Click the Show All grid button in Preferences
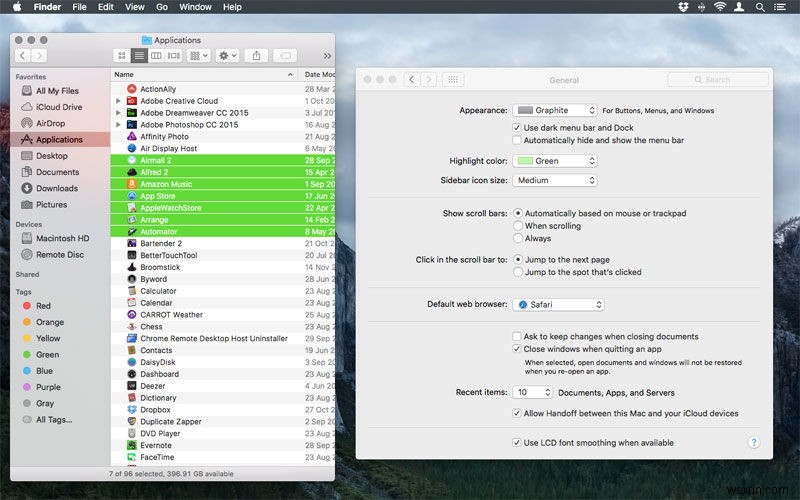The height and width of the screenshot is (500, 800). pyautogui.click(x=452, y=80)
